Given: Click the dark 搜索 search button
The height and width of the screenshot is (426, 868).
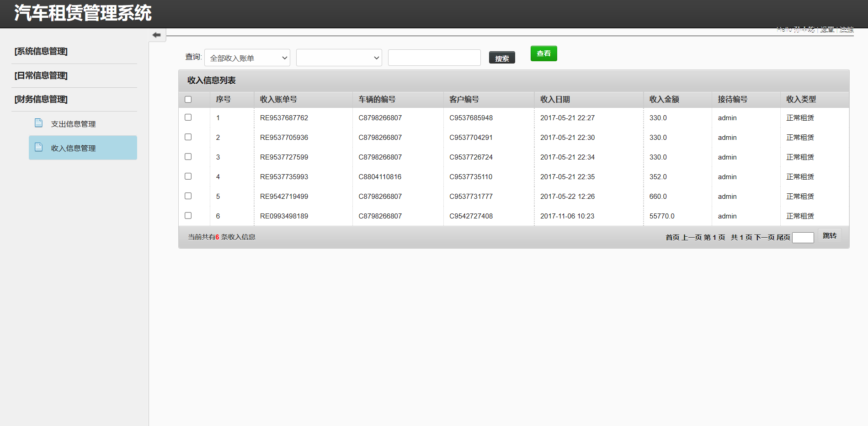Looking at the screenshot, I should point(502,58).
